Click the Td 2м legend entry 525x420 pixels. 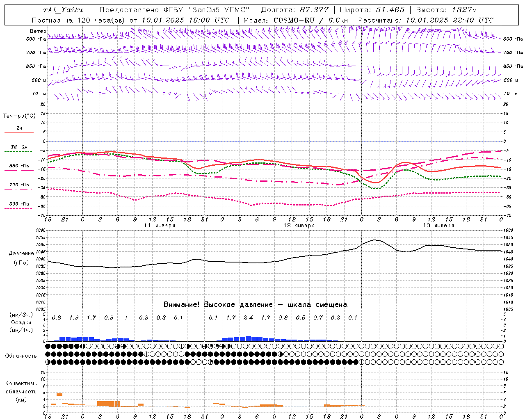(x=19, y=147)
